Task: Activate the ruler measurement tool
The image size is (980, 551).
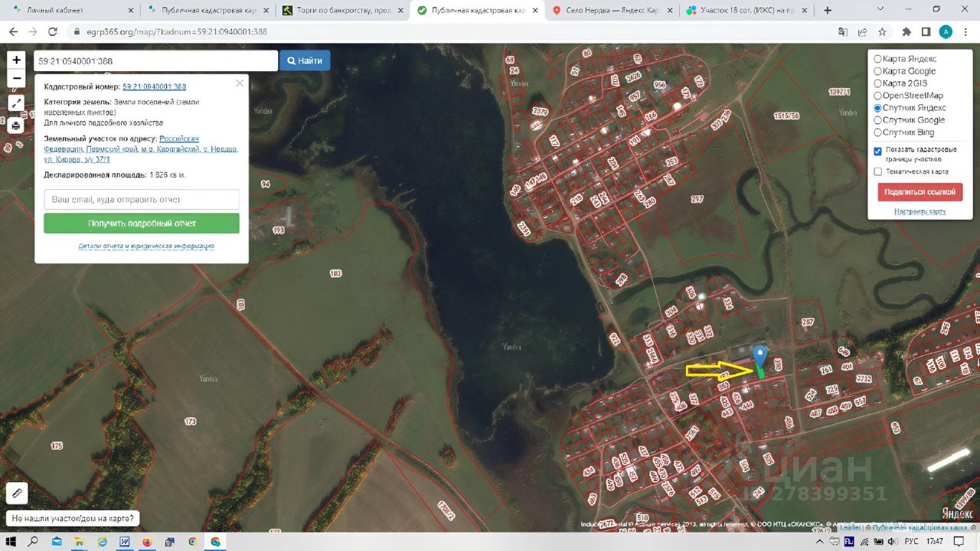Action: click(x=16, y=494)
